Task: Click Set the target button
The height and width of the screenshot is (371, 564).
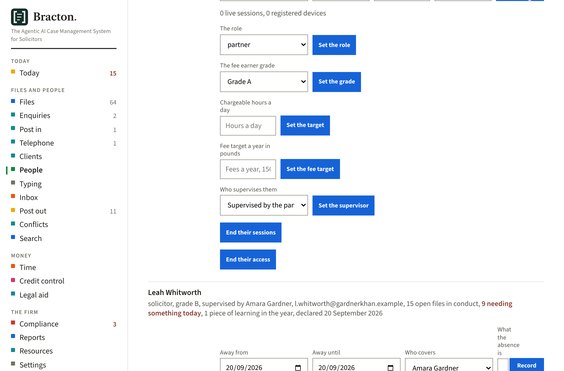Action: point(305,125)
